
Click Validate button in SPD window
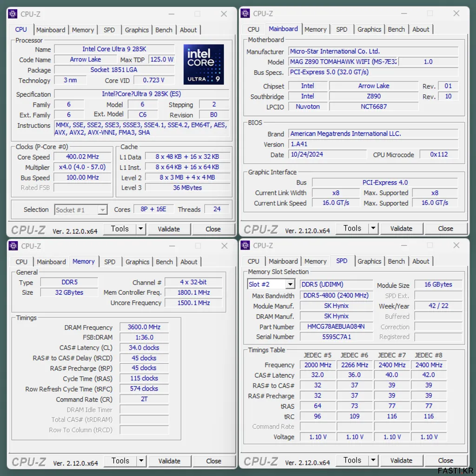click(x=401, y=460)
